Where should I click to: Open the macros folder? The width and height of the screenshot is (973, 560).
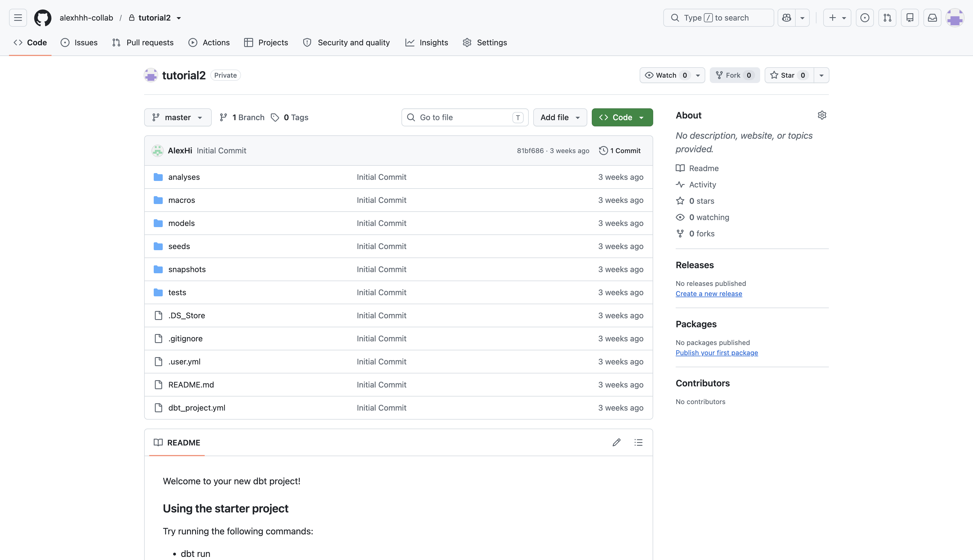(182, 200)
